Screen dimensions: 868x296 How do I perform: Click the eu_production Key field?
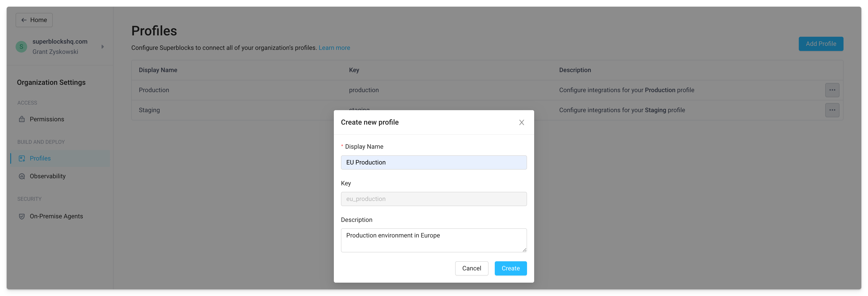coord(434,199)
